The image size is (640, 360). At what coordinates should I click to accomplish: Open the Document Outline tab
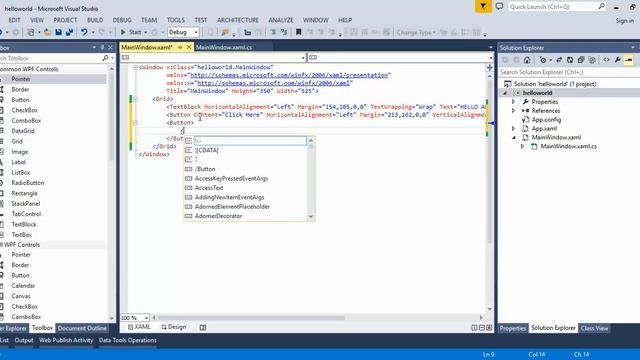click(x=82, y=328)
